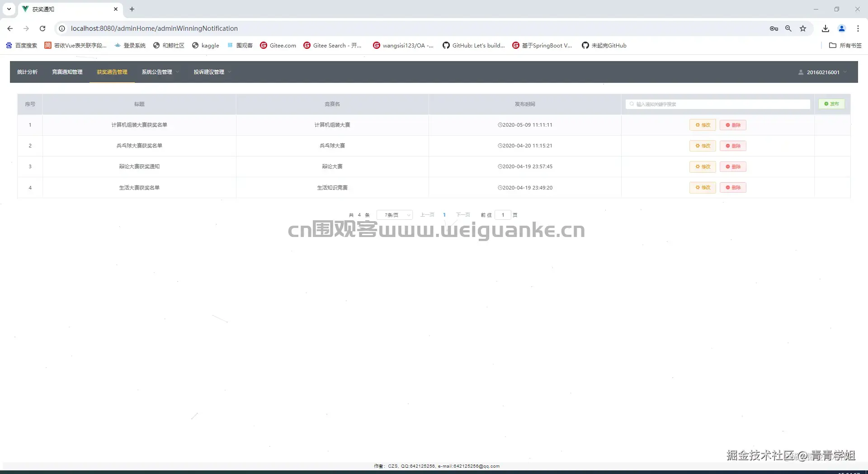Select the title 计算机组装大赛获奖名单
868x474 pixels.
[x=139, y=125]
